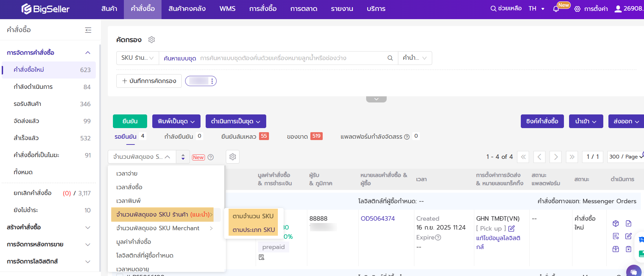Open the notification bell icon
Image resolution: width=644 pixels, height=276 pixels.
556,9
